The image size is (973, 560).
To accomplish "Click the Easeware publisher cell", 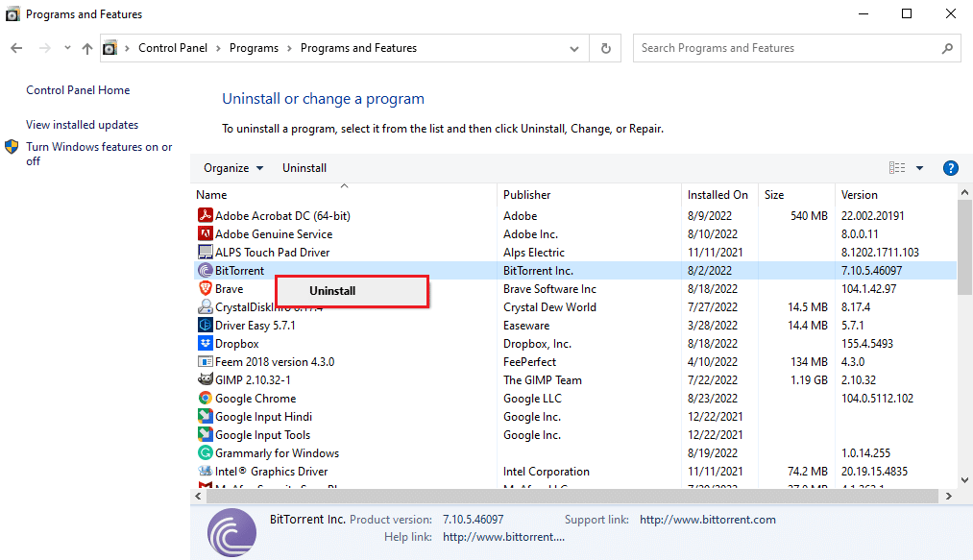I will (526, 326).
